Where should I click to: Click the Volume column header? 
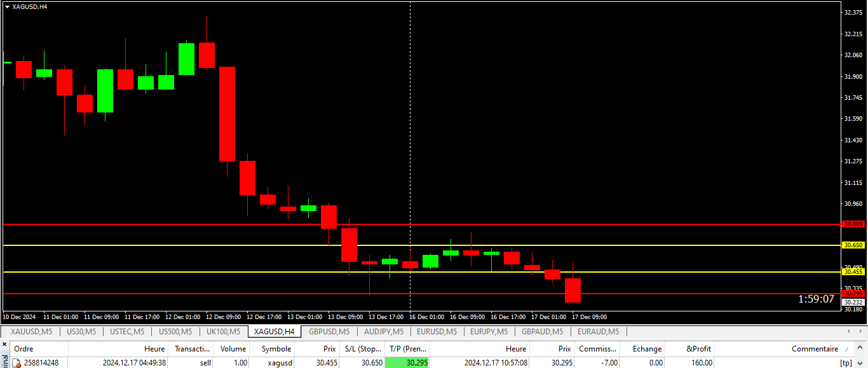(233, 348)
